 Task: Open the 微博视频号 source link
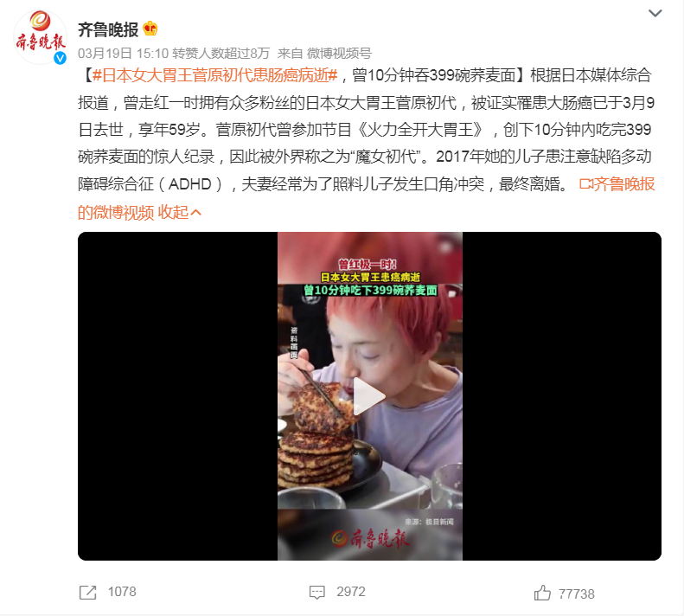[x=339, y=54]
